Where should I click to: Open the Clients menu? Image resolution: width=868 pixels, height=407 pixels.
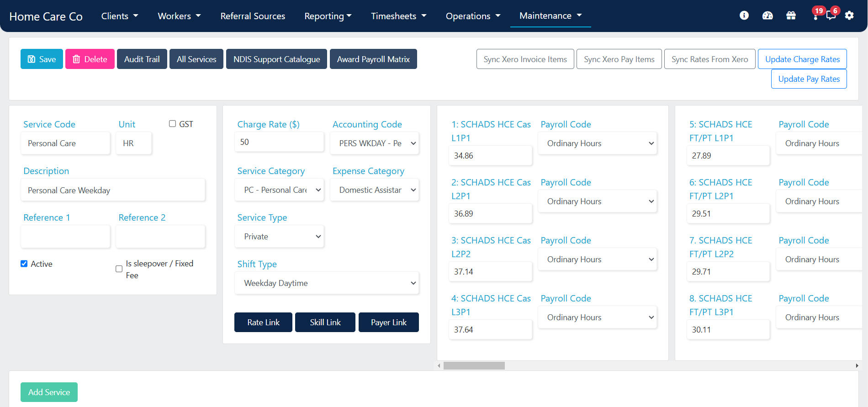(x=120, y=16)
